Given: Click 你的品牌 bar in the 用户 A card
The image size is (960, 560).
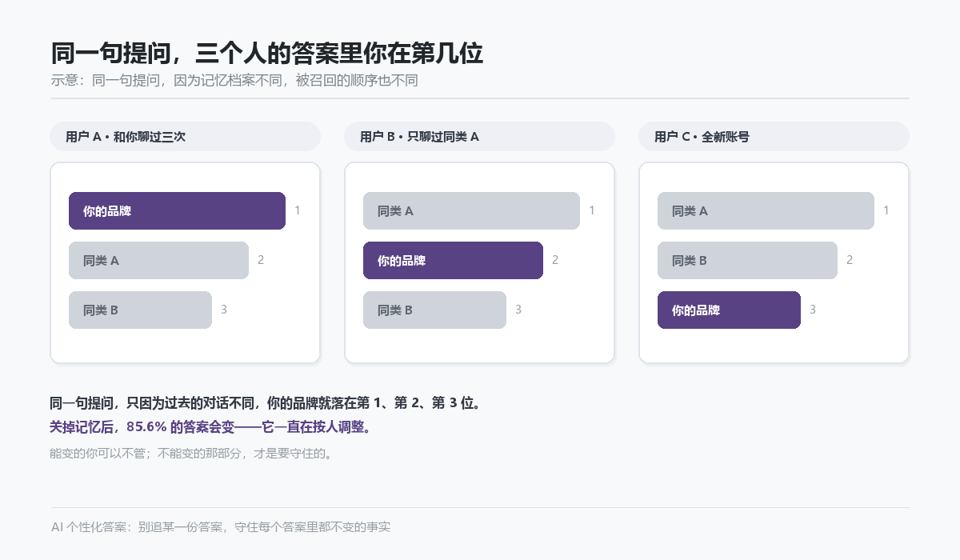Looking at the screenshot, I should [x=177, y=211].
